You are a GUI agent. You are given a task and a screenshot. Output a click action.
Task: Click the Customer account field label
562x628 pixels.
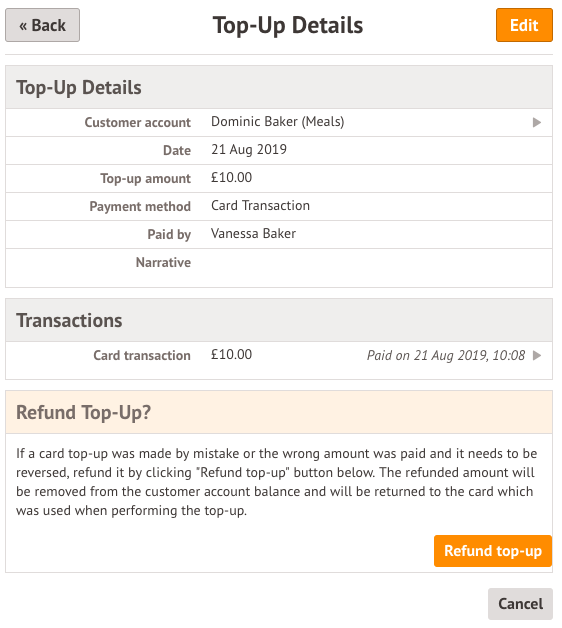pyautogui.click(x=137, y=122)
